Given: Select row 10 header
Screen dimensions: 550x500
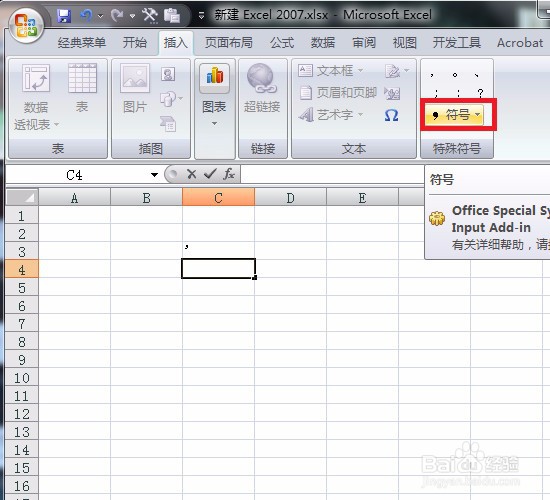Looking at the screenshot, I should pos(22,378).
